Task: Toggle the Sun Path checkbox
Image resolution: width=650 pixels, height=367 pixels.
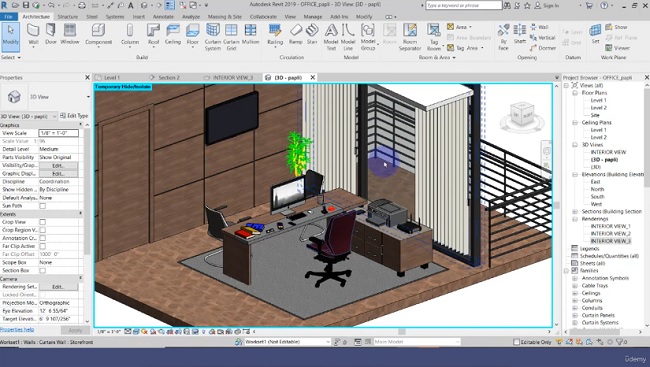Action: click(x=42, y=206)
